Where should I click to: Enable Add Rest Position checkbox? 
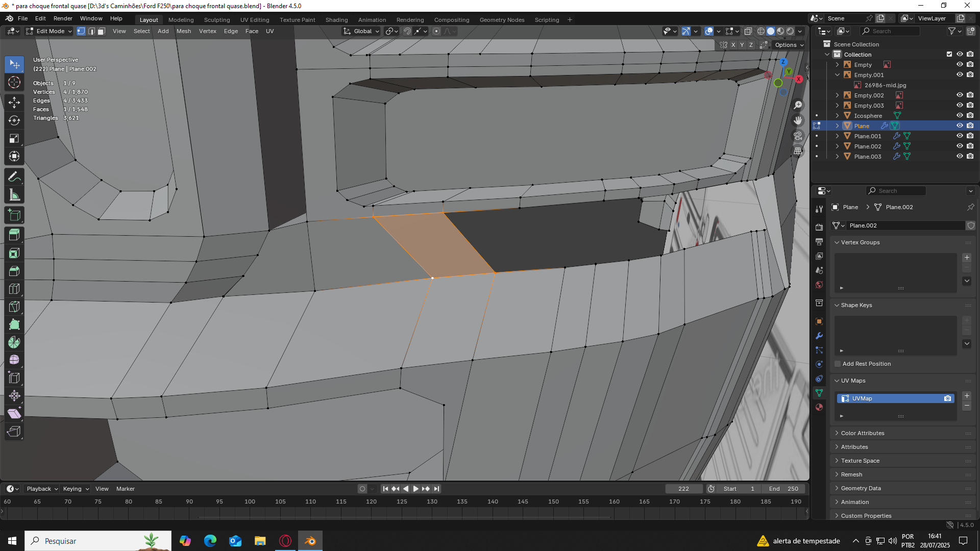tap(838, 364)
